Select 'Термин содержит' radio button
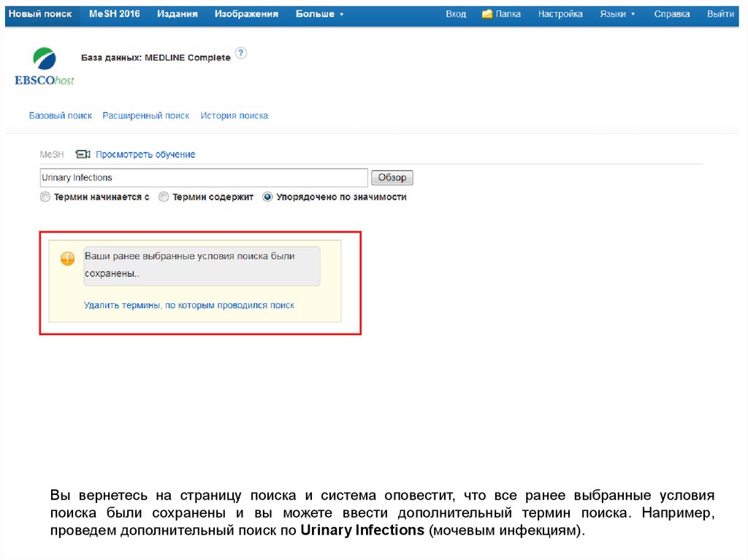The height and width of the screenshot is (560, 748). [x=164, y=197]
